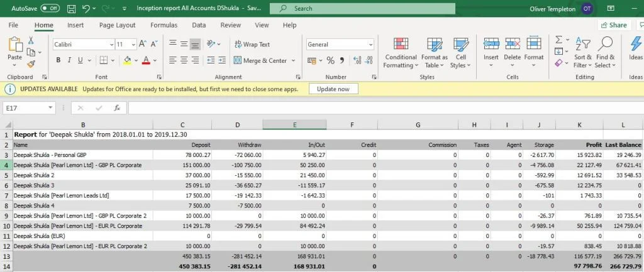Click the Share button
The height and width of the screenshot is (272, 644).
click(614, 25)
